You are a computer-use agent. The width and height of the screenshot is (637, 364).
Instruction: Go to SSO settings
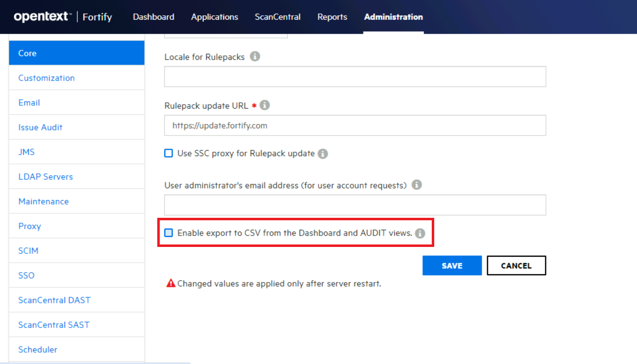[77, 275]
